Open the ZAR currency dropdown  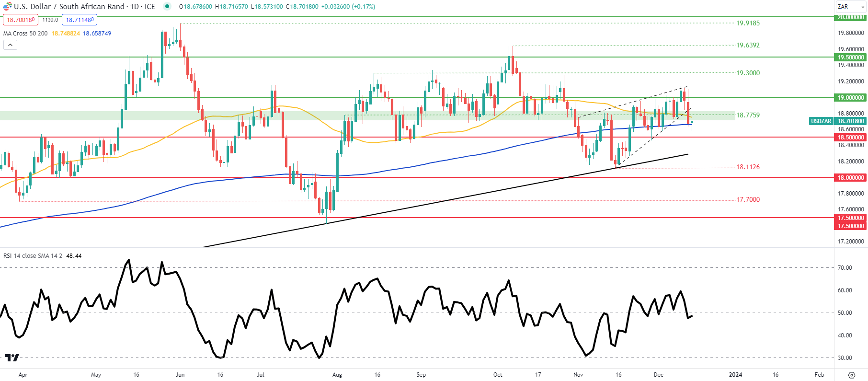point(851,7)
